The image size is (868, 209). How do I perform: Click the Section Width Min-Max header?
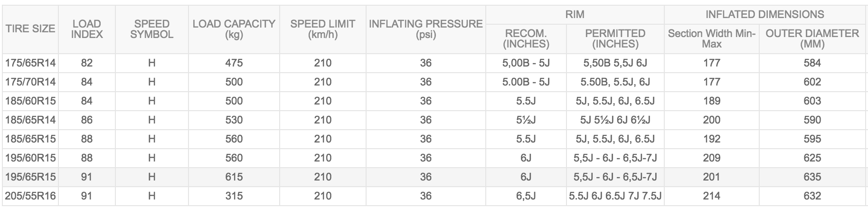coord(711,39)
